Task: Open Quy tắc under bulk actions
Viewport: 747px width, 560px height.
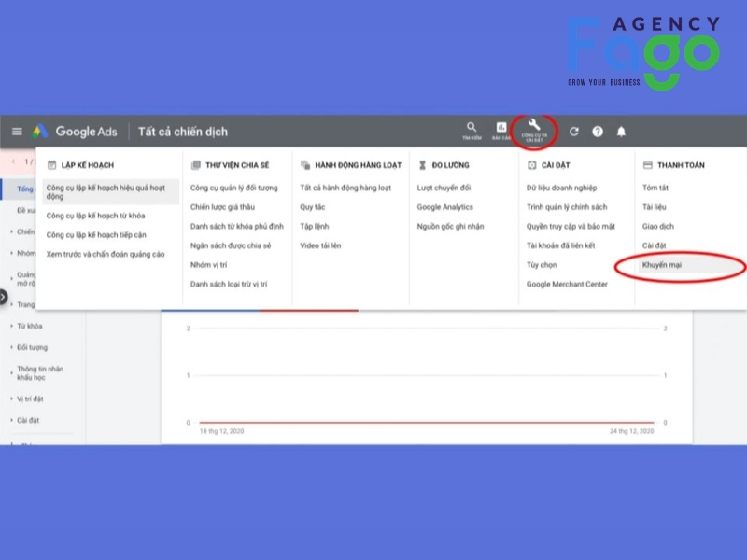Action: tap(313, 207)
